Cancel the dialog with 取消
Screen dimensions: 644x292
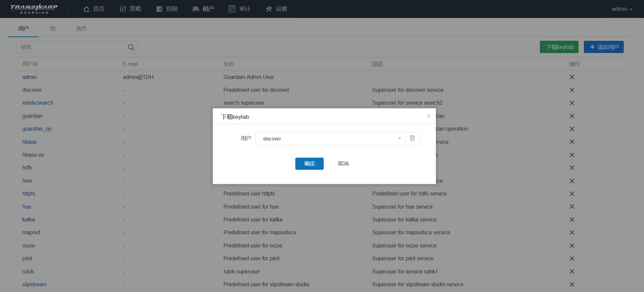[343, 164]
